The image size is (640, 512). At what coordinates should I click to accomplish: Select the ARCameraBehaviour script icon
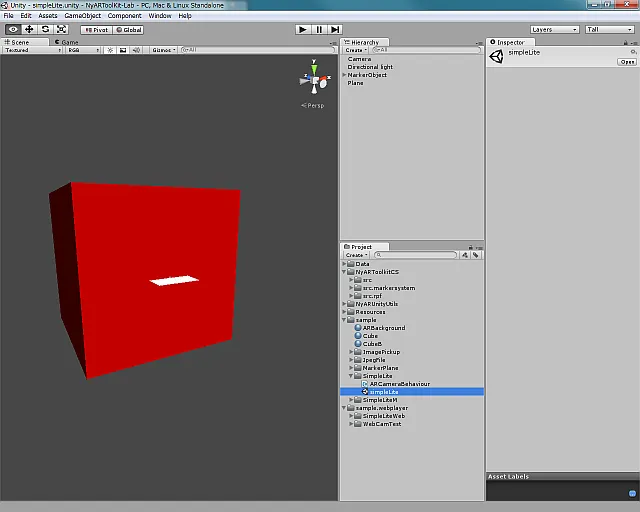pos(365,384)
